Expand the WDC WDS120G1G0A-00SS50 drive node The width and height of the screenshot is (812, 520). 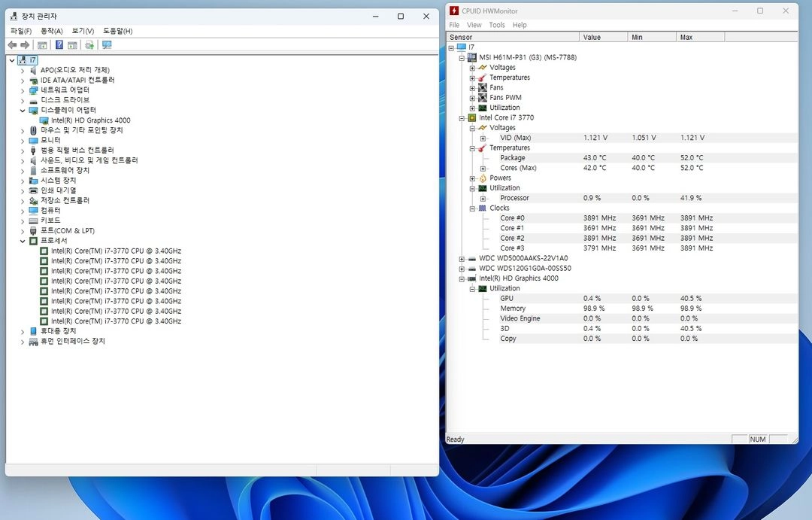pos(462,269)
